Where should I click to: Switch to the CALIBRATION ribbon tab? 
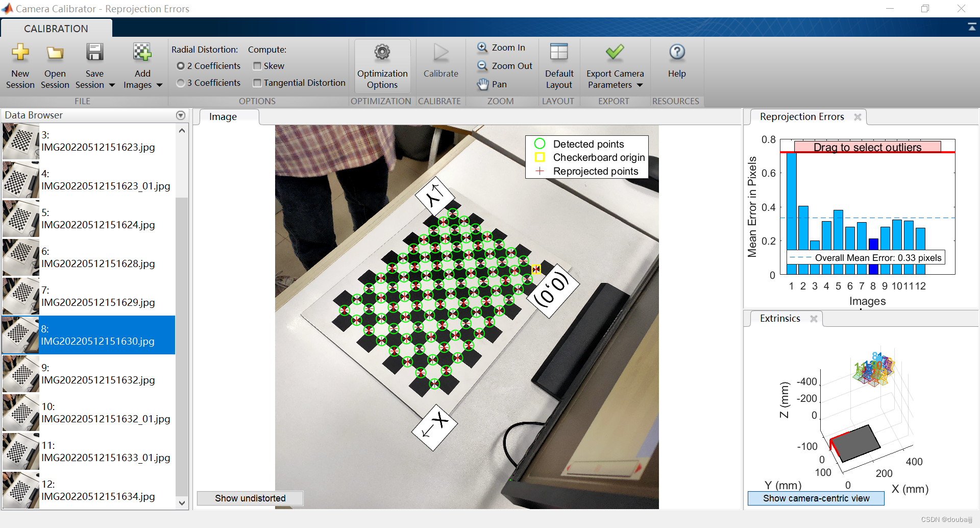(56, 29)
